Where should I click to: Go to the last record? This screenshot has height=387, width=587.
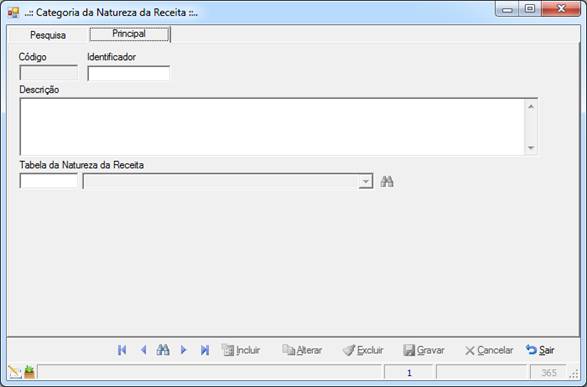(204, 350)
